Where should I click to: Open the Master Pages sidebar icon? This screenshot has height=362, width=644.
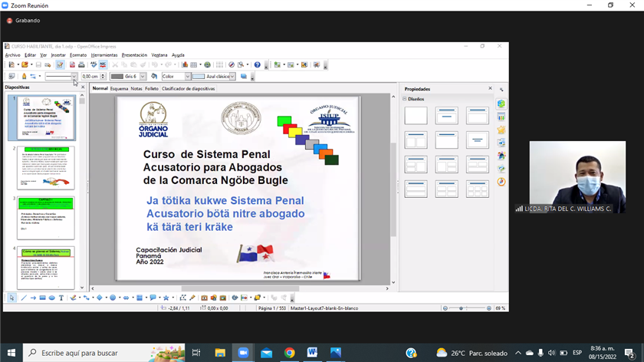pyautogui.click(x=501, y=117)
